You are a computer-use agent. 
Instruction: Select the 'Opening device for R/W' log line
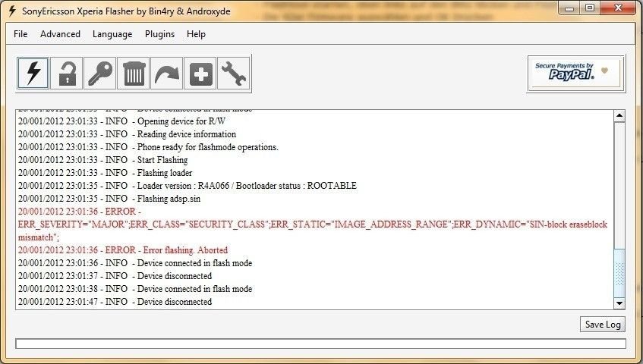[x=121, y=121]
